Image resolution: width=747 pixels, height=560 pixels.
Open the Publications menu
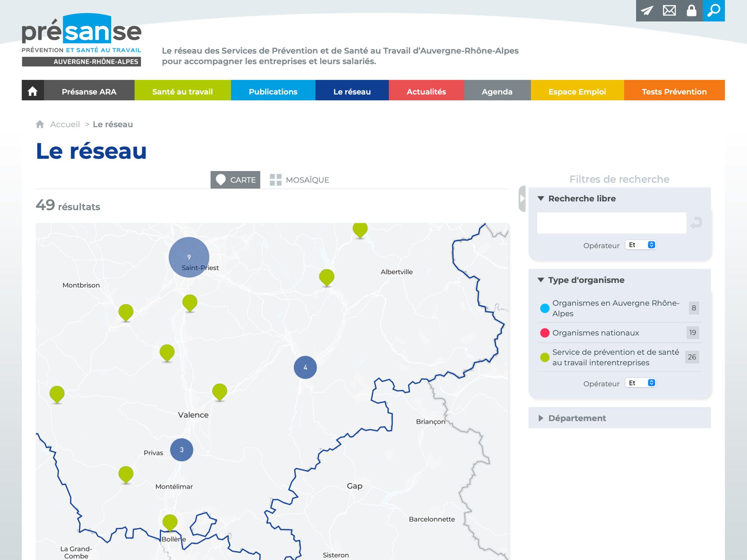click(x=273, y=91)
